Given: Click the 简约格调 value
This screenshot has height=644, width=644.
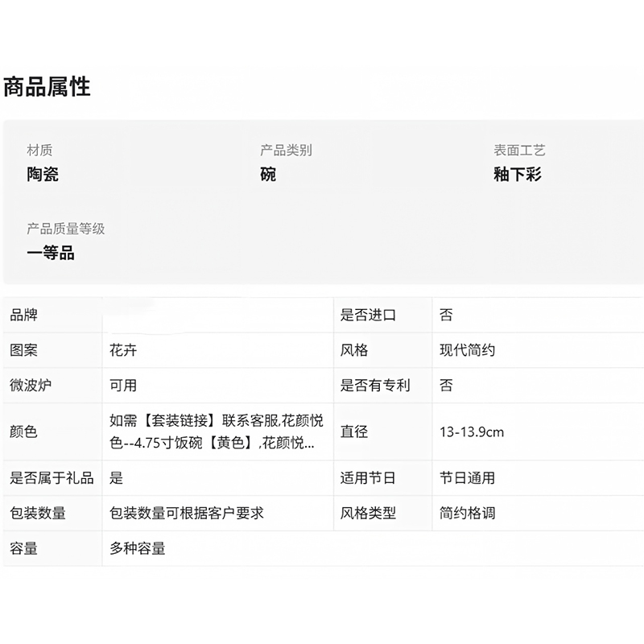Looking at the screenshot, I should [468, 513].
